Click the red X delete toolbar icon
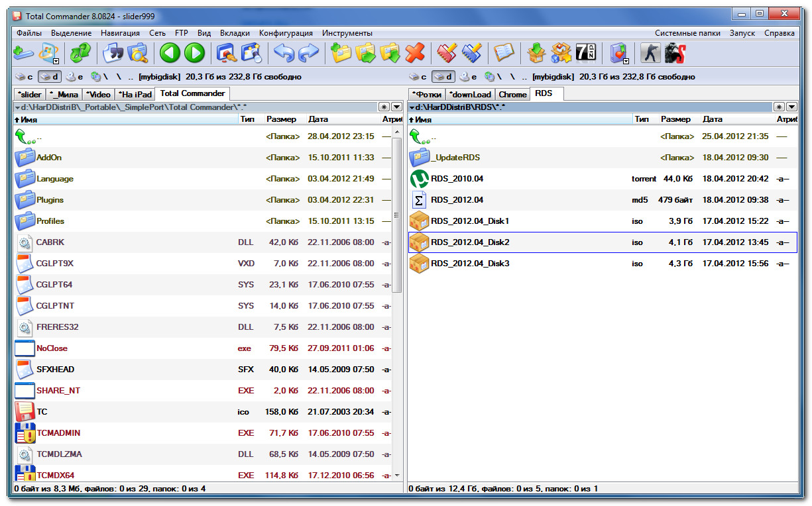This screenshot has height=506, width=812. [415, 53]
